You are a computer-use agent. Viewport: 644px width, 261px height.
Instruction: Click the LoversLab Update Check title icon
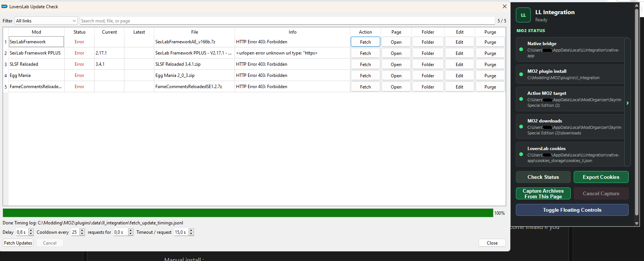(x=4, y=6)
